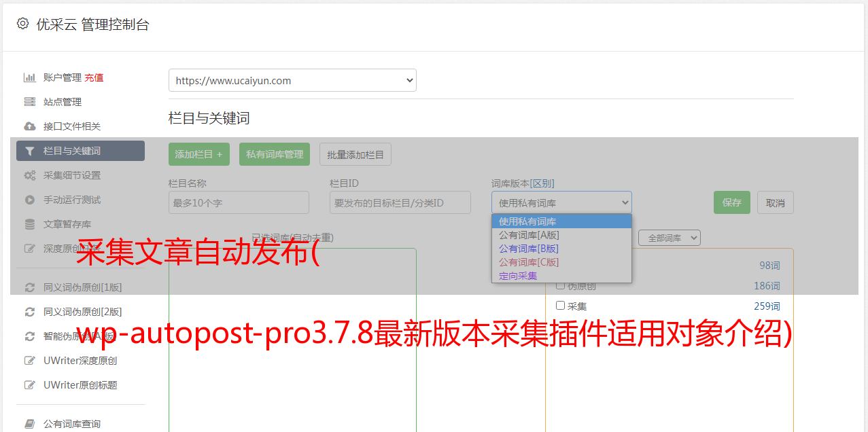Screen dimensions: 868x432
Task: Click the play icon for 手动运行测试
Action: click(29, 200)
